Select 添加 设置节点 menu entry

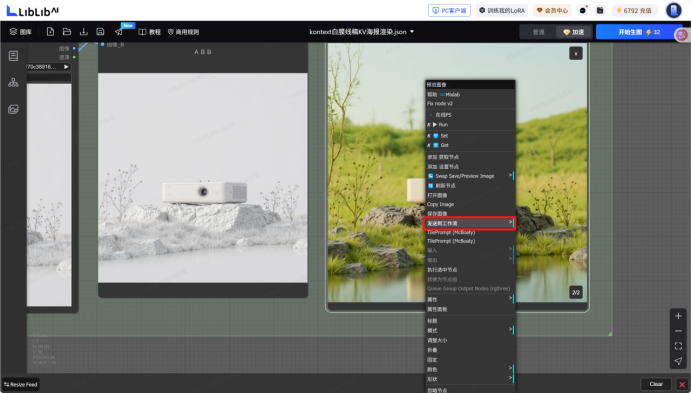click(x=470, y=167)
